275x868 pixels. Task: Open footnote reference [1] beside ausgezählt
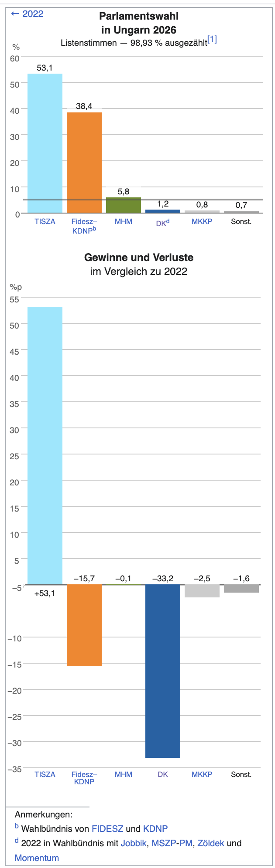212,40
